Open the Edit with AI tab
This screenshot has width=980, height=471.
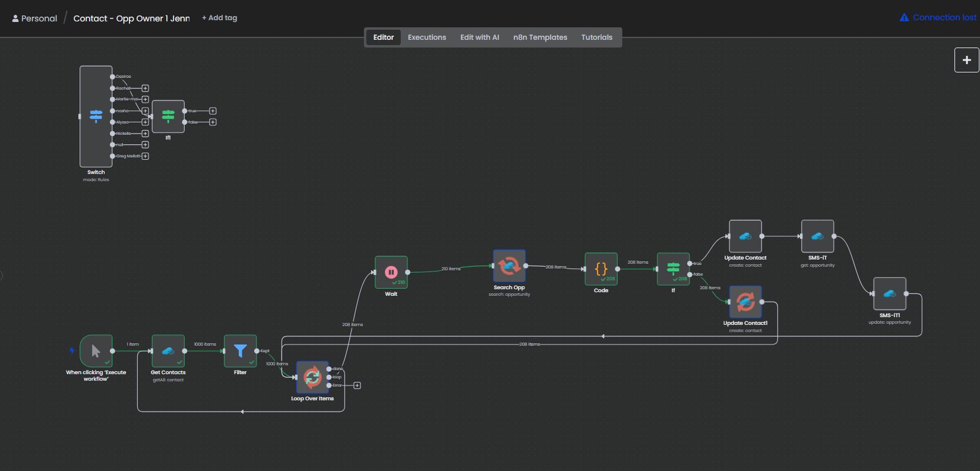[x=479, y=37]
